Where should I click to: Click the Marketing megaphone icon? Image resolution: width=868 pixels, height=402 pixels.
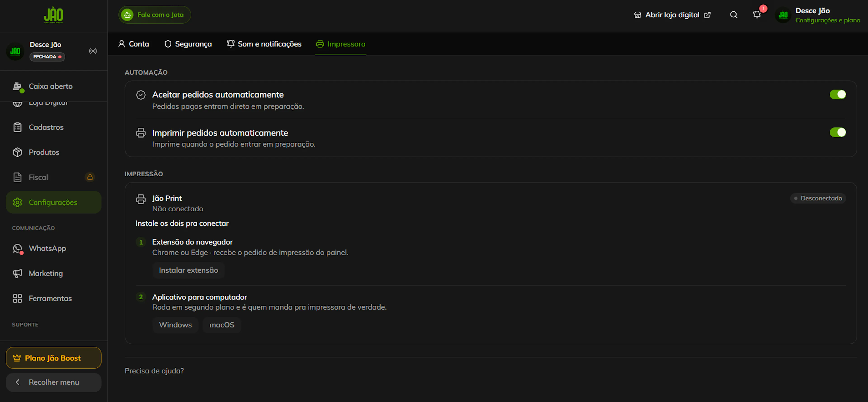18,273
